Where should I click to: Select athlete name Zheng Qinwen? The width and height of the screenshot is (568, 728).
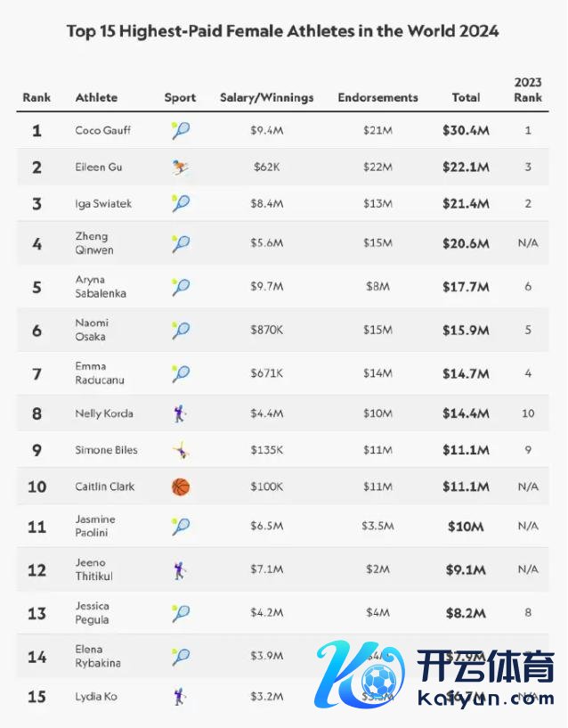93,243
